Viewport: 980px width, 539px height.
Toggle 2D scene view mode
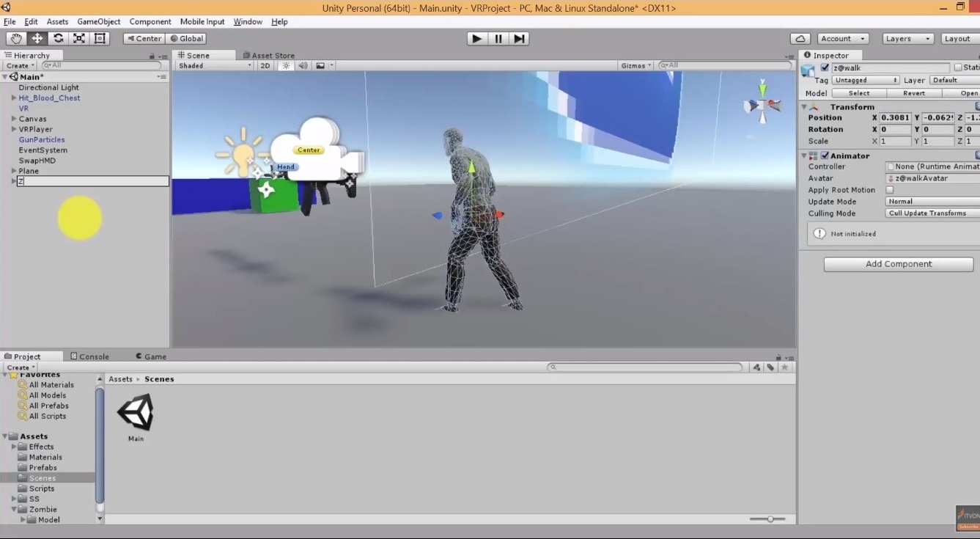pyautogui.click(x=265, y=65)
